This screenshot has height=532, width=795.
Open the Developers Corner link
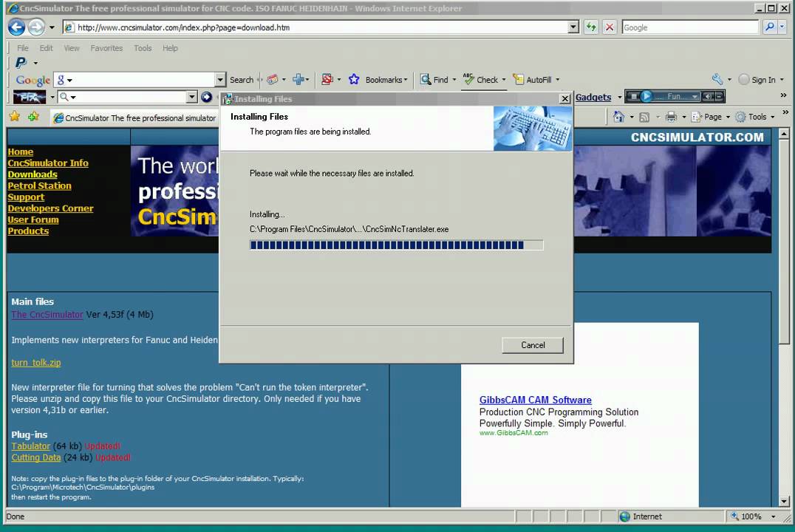50,208
